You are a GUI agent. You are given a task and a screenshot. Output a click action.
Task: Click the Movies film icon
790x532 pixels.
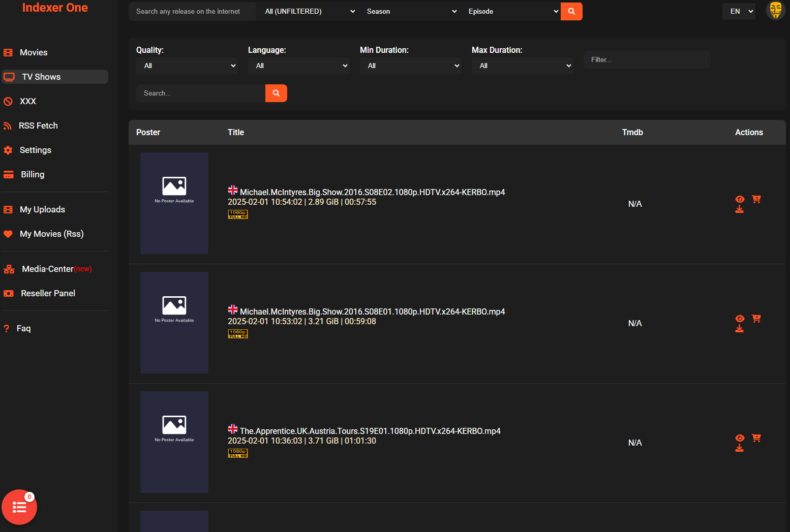click(x=8, y=52)
